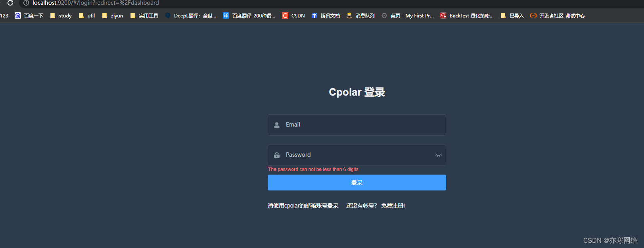Click the site info icon in address bar
Viewport: 644px width, 248px height.
pos(26,3)
